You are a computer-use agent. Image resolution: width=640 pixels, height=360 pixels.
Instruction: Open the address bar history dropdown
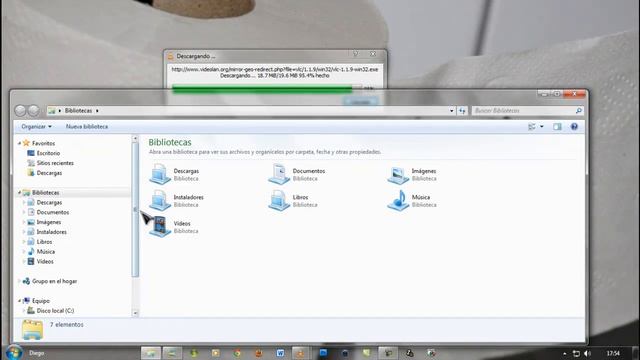click(x=451, y=111)
